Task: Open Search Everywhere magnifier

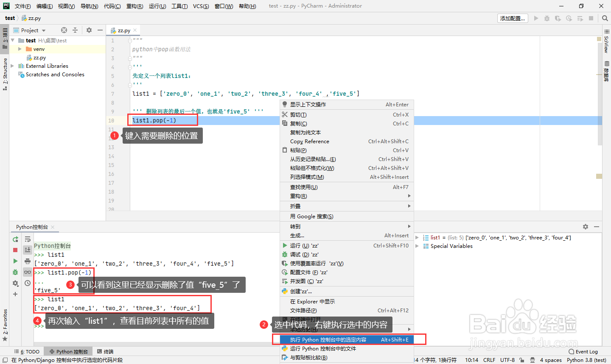Action: [x=605, y=18]
